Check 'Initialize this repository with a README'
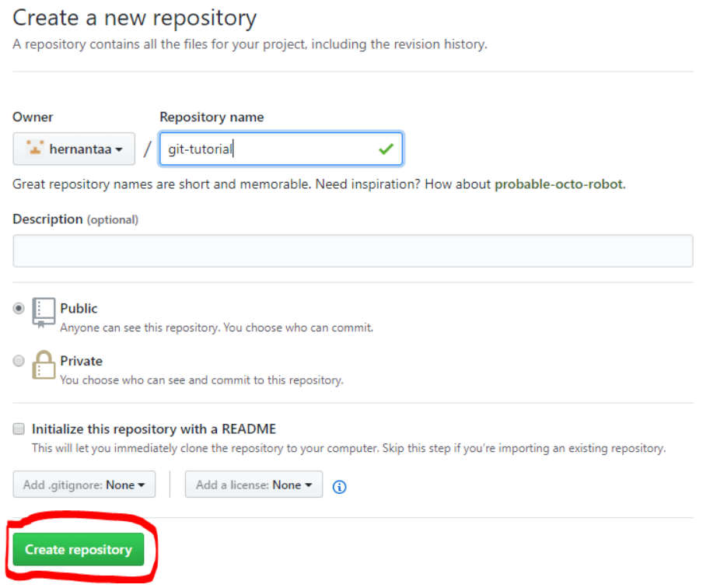The height and width of the screenshot is (588, 717). coord(18,429)
